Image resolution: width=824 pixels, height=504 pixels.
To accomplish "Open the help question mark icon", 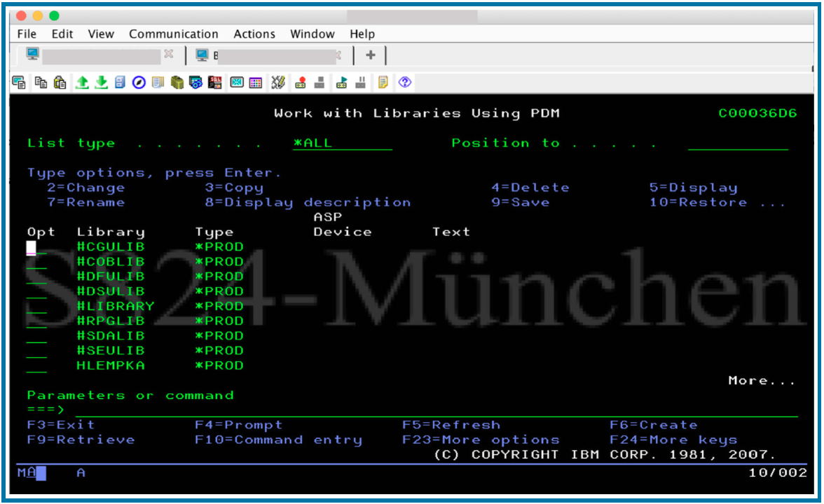I will click(x=404, y=83).
